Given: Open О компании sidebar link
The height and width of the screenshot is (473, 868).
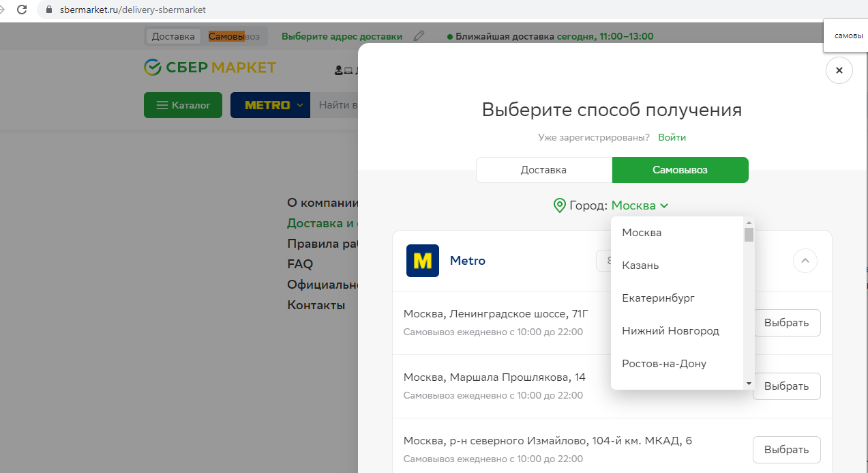Looking at the screenshot, I should tap(323, 203).
